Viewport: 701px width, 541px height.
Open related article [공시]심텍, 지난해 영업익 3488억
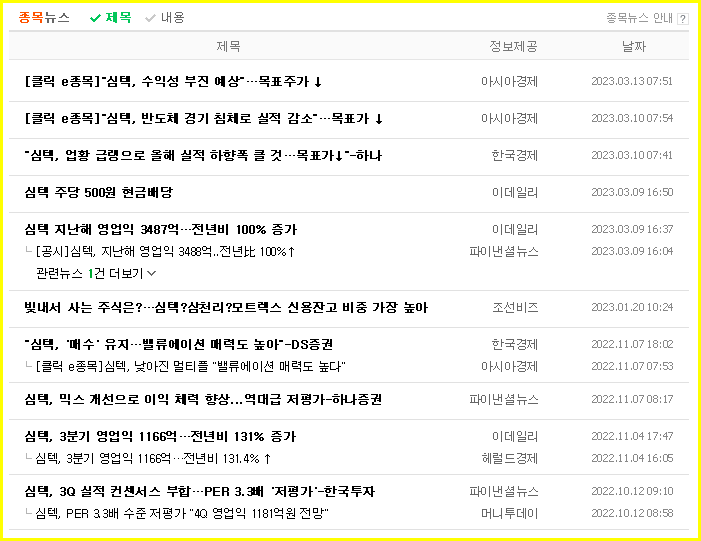click(165, 252)
